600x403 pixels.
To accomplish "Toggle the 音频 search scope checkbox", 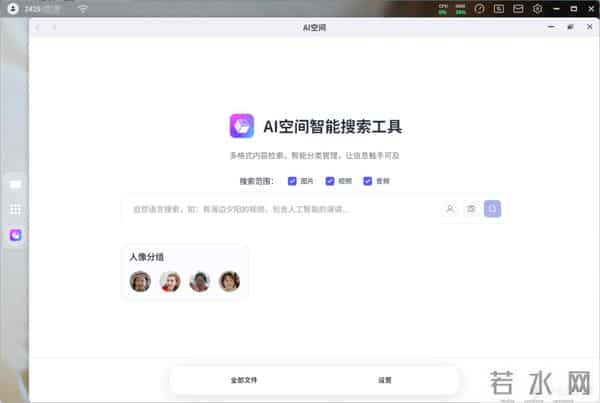I will [x=368, y=181].
